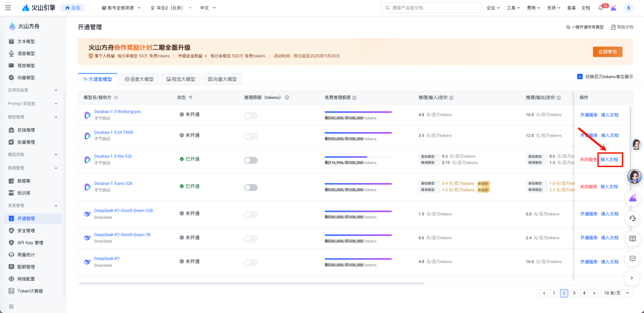
Task: Click info icon beside 推理(输入)定价
Action: (x=451, y=98)
